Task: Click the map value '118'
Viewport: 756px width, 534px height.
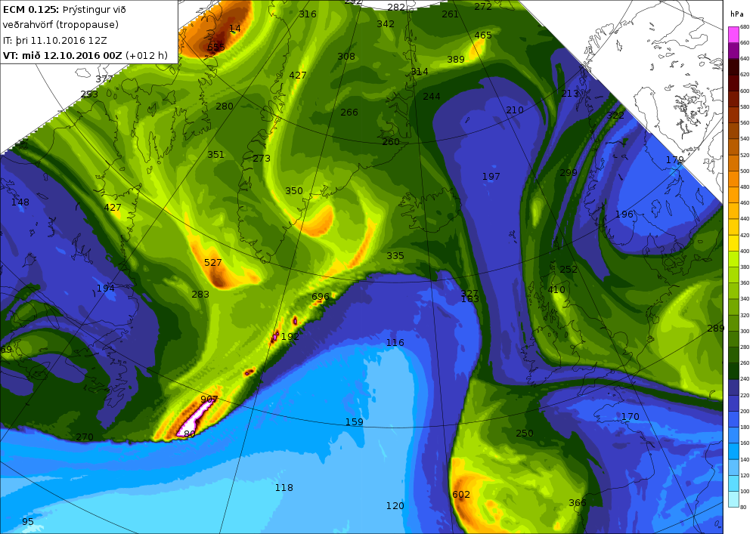Action: (x=284, y=488)
